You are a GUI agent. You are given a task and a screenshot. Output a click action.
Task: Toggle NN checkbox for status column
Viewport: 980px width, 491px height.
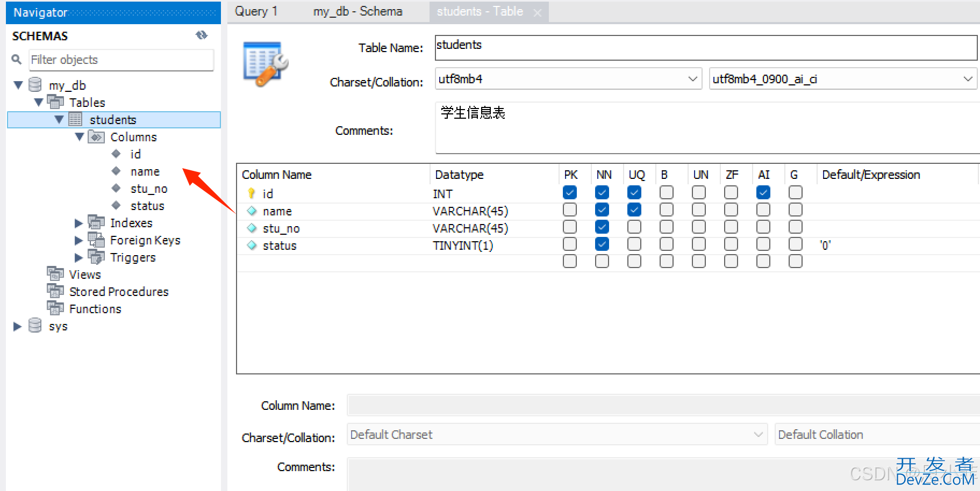coord(602,244)
